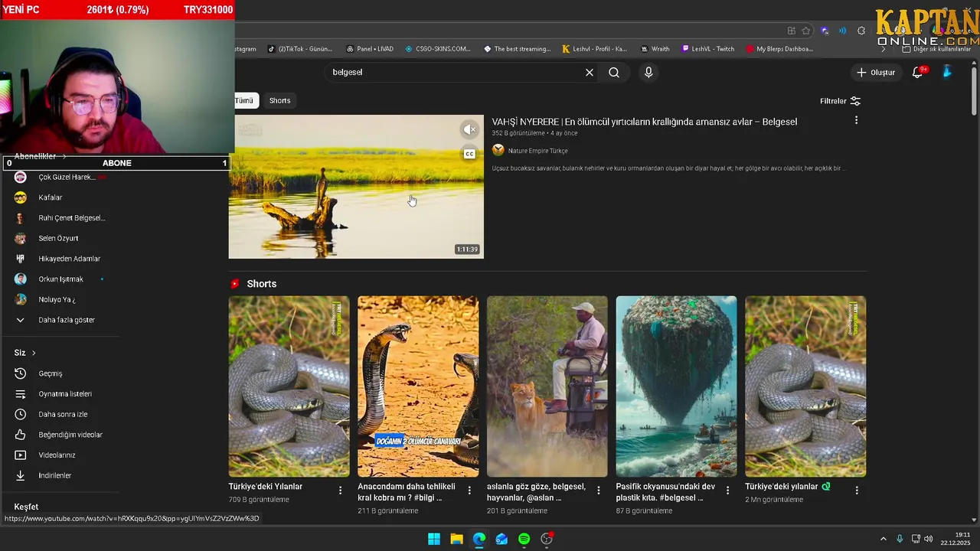The width and height of the screenshot is (980, 551).
Task: Open Selen Özyurt channel
Action: click(x=60, y=238)
